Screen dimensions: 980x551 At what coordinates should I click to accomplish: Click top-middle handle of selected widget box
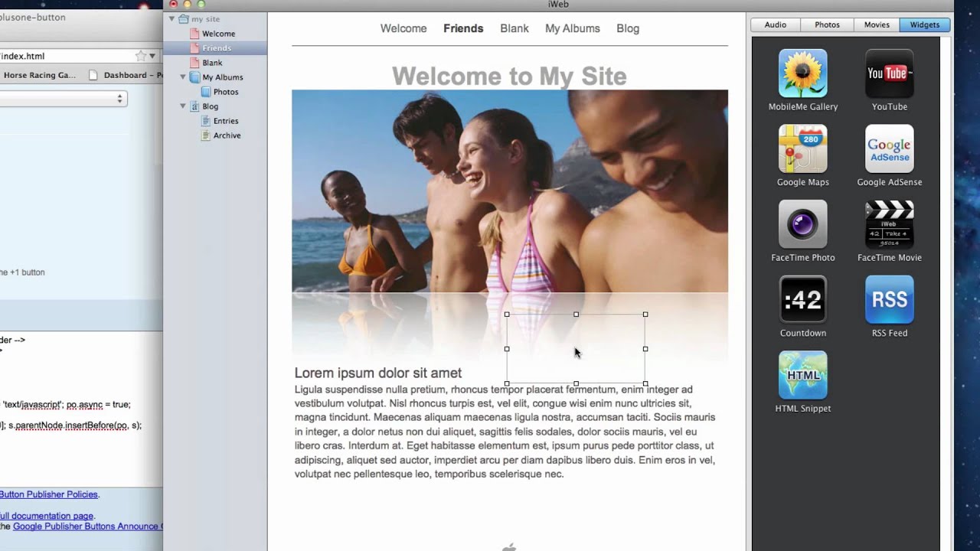click(x=576, y=314)
